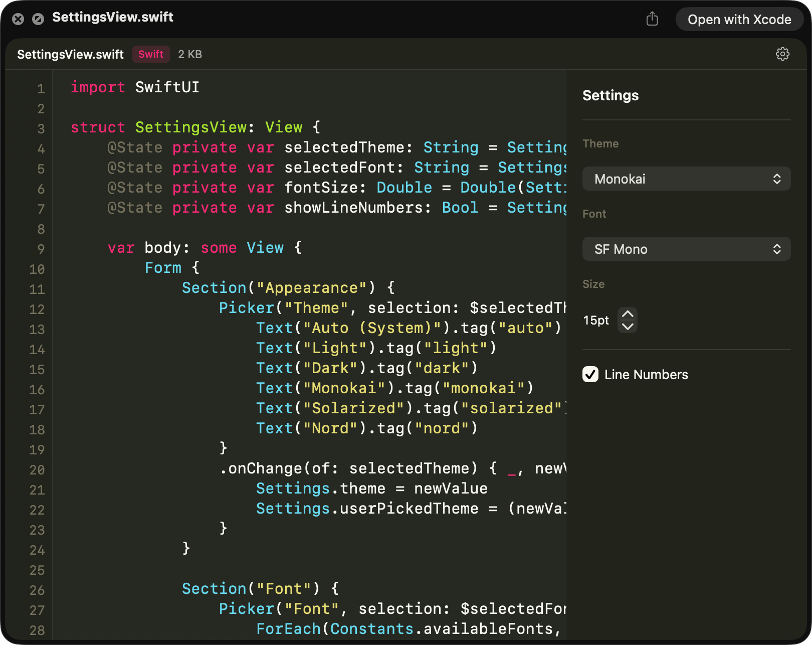Image resolution: width=812 pixels, height=645 pixels.
Task: Click Section("Appearance") code line
Action: point(288,288)
